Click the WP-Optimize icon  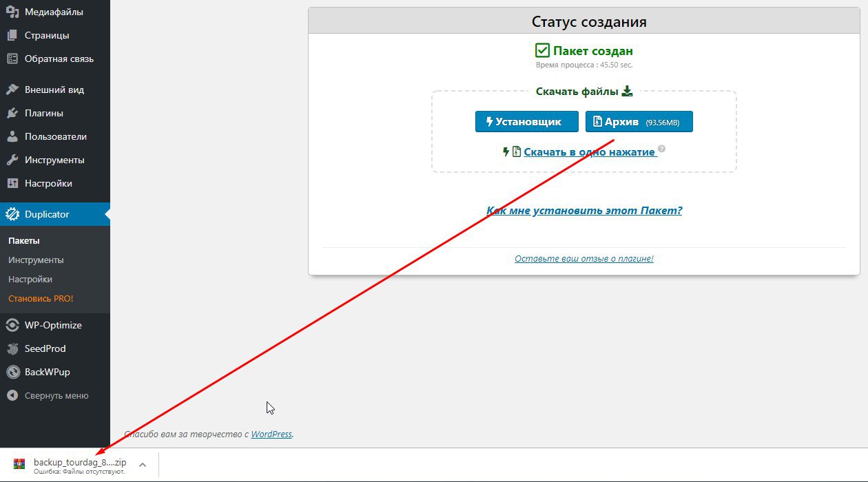coord(12,325)
